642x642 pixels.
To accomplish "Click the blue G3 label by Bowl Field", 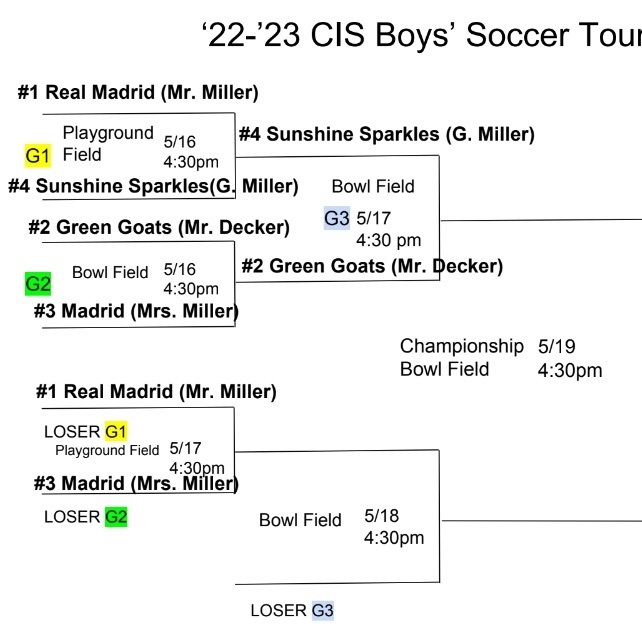I will coord(337,218).
